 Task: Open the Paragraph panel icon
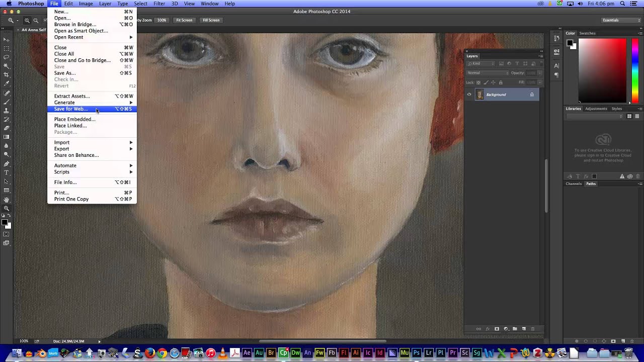point(556,74)
